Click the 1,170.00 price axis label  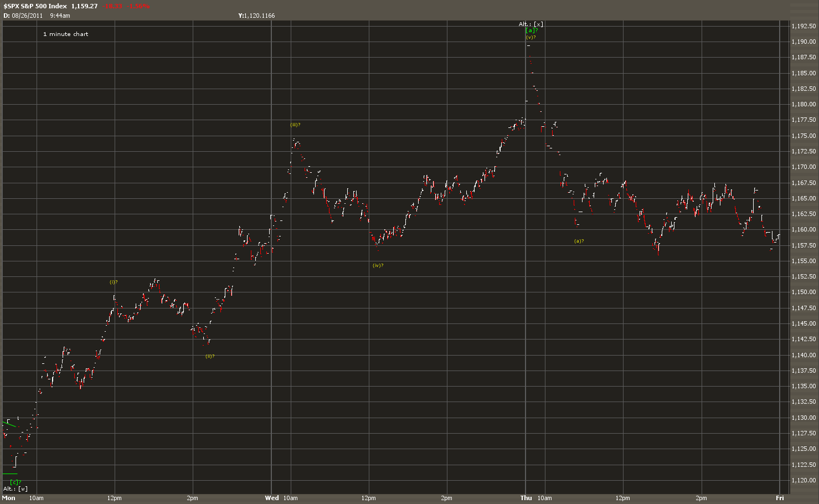pos(804,167)
